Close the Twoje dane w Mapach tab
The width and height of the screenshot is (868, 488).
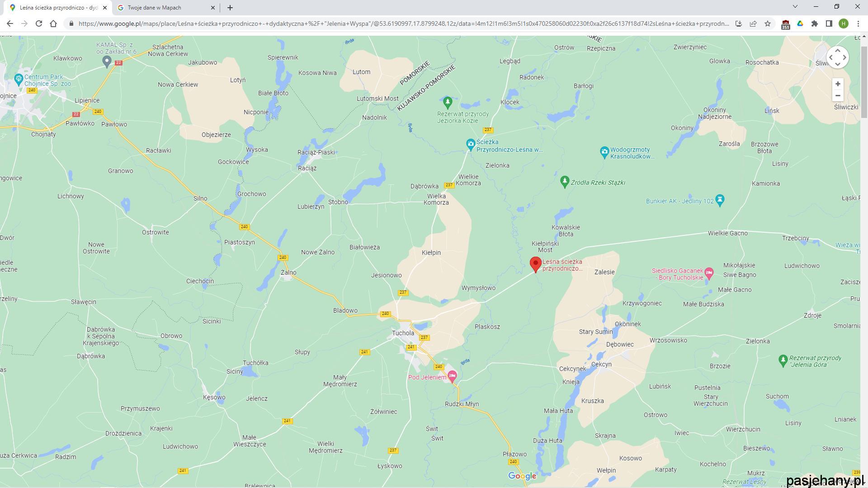coord(213,8)
